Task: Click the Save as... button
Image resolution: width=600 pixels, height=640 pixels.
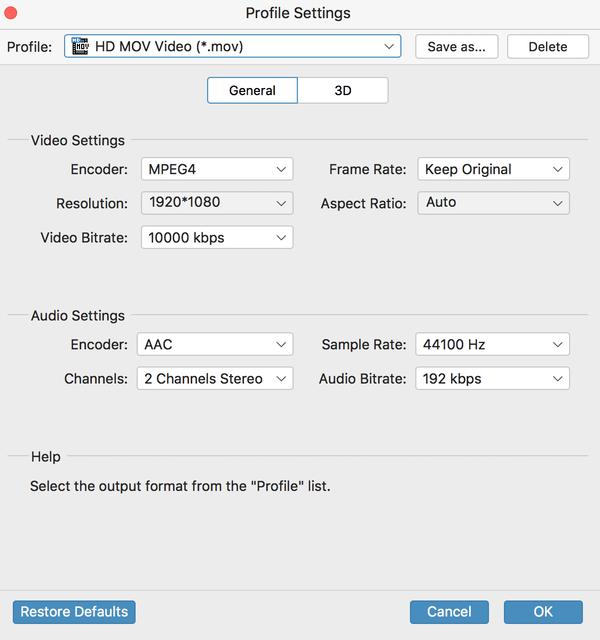Action: (x=456, y=47)
